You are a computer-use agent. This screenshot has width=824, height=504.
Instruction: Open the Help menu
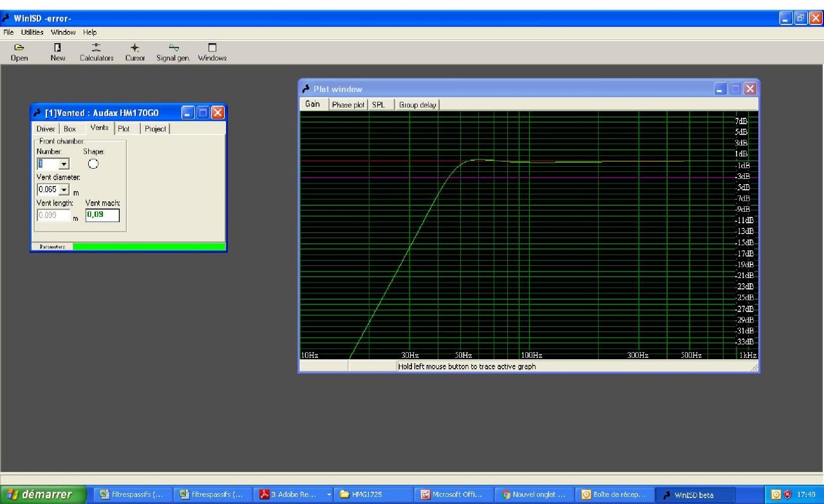click(90, 32)
